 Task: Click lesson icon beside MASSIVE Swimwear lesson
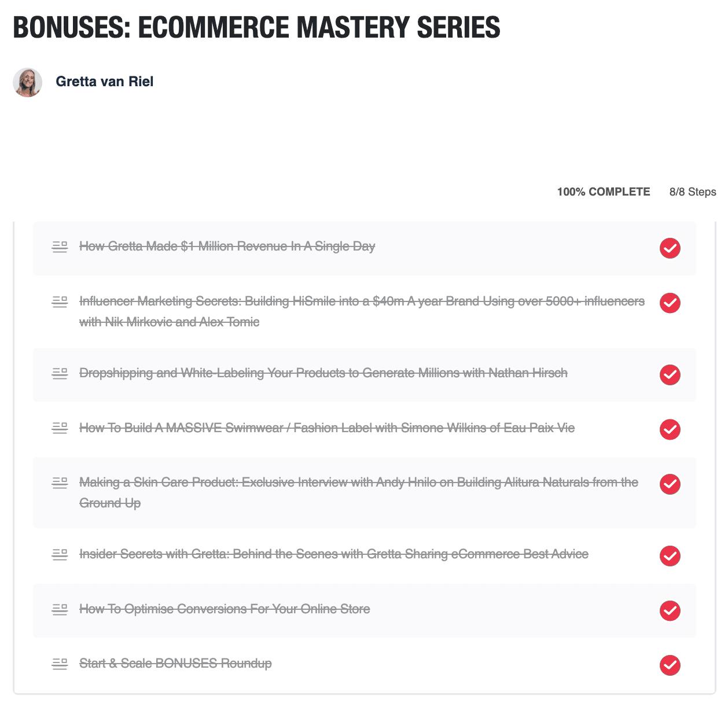[x=60, y=428]
